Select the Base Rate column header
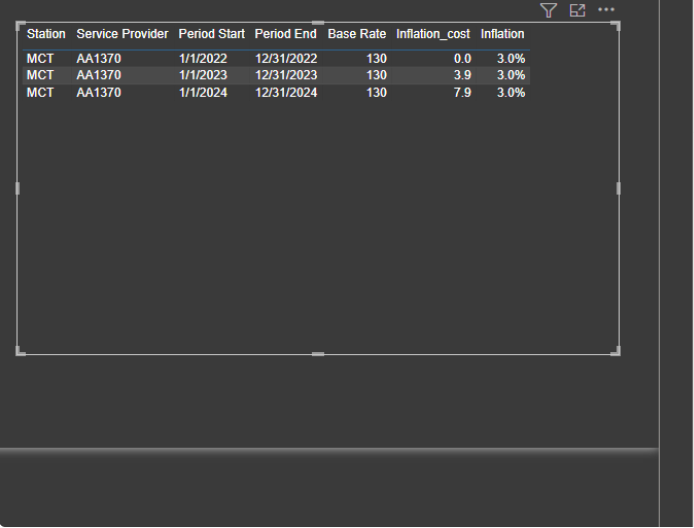The image size is (694, 528). coord(356,34)
